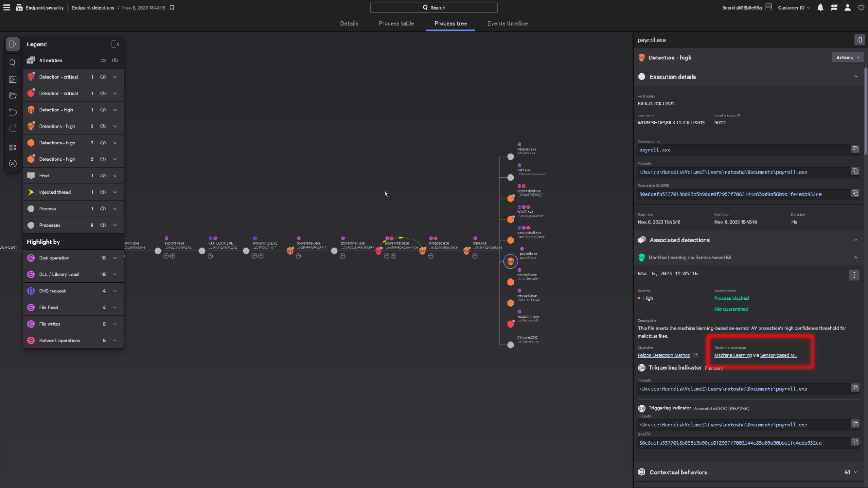Click the Sensor-based ML technique link

(778, 355)
